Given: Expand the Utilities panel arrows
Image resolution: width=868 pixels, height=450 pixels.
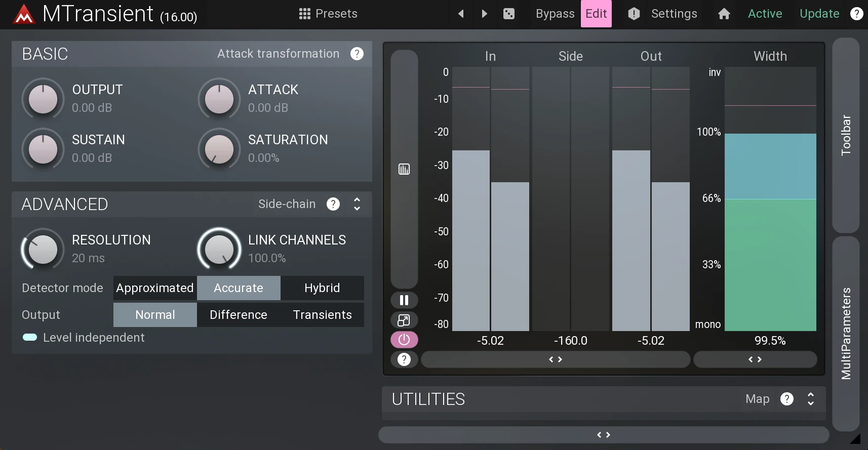Looking at the screenshot, I should [811, 399].
